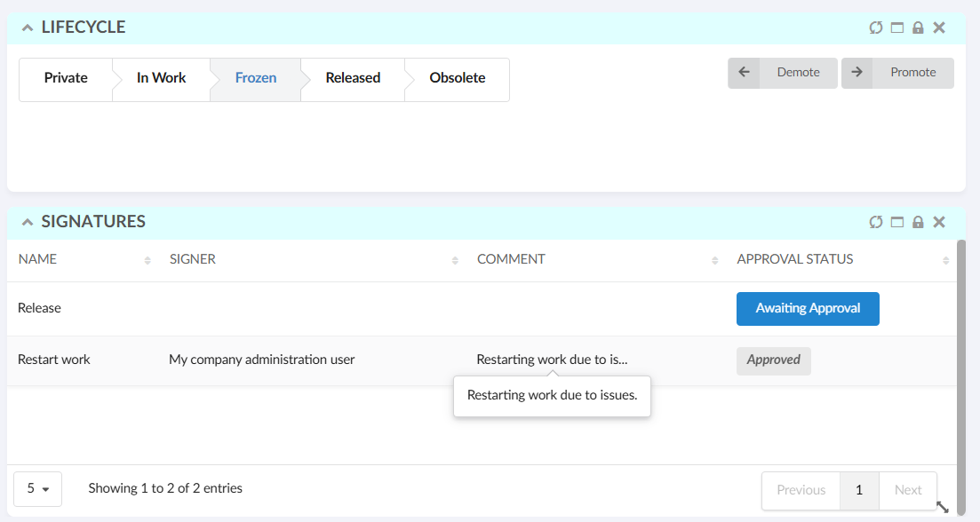Select the In Work lifecycle state
Screen dimensions: 980x522
(x=161, y=78)
